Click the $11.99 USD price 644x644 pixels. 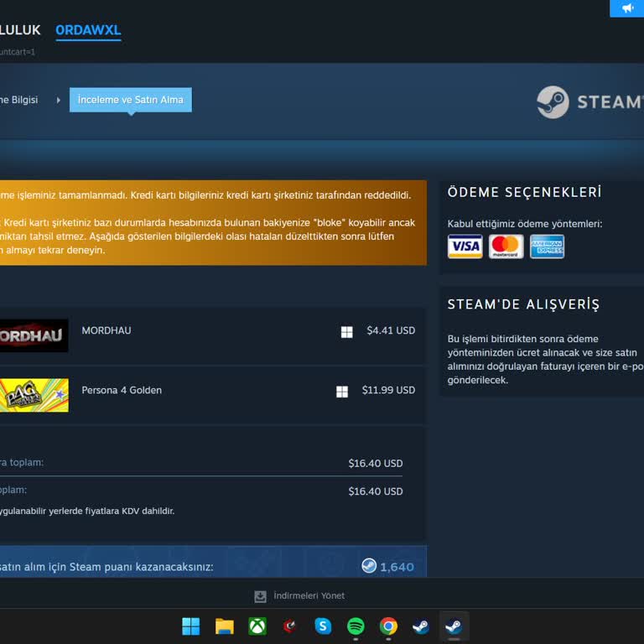point(388,390)
